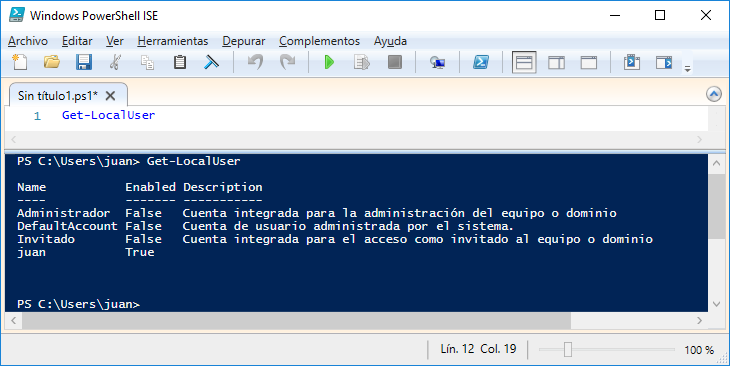Click the Stop operation square icon
The height and width of the screenshot is (366, 730).
(395, 62)
